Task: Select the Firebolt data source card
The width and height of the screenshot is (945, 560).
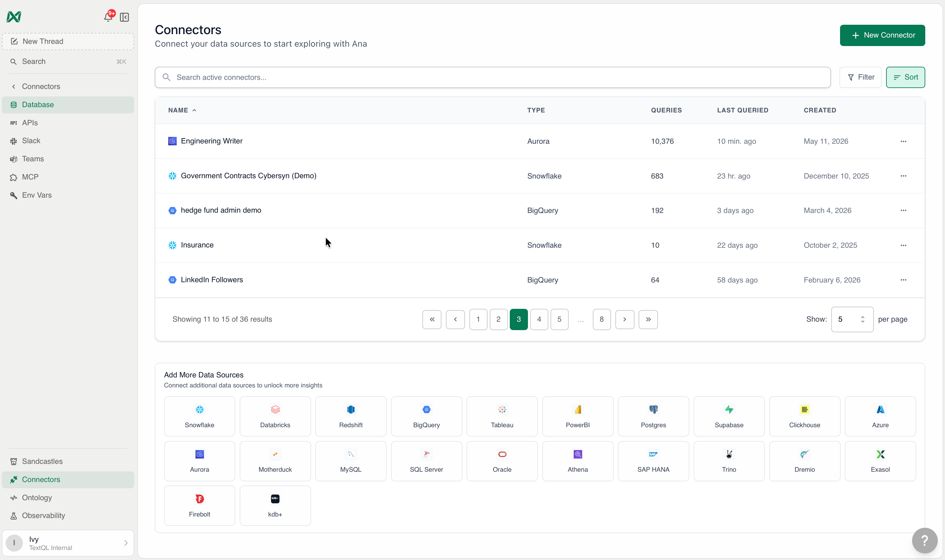Action: [x=199, y=505]
